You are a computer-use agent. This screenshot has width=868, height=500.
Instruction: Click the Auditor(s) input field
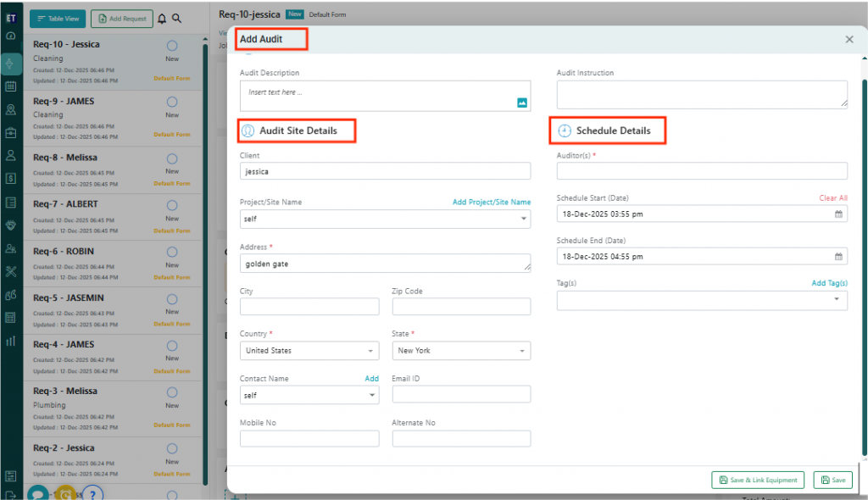[701, 171]
